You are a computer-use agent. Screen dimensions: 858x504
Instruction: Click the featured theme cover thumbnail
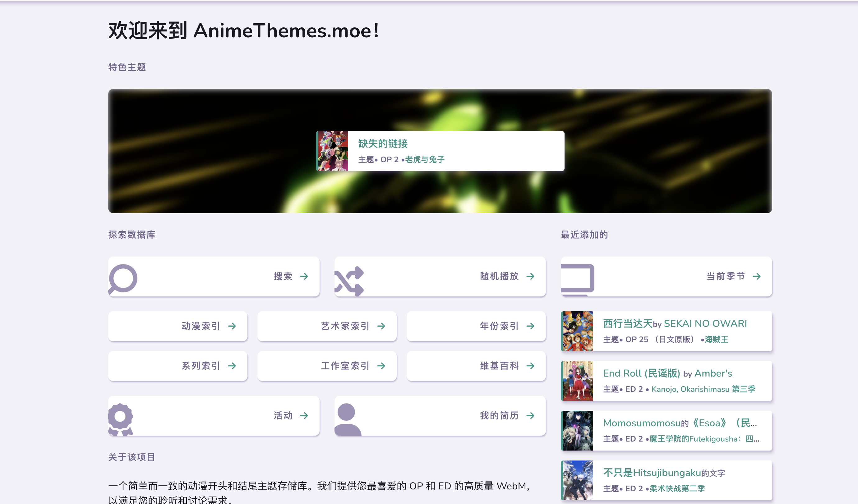click(333, 151)
